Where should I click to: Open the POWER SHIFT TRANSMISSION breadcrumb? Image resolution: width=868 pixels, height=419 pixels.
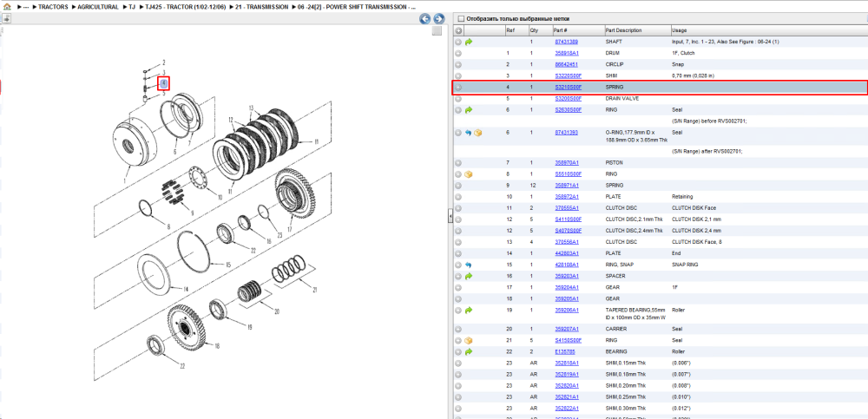(357, 7)
